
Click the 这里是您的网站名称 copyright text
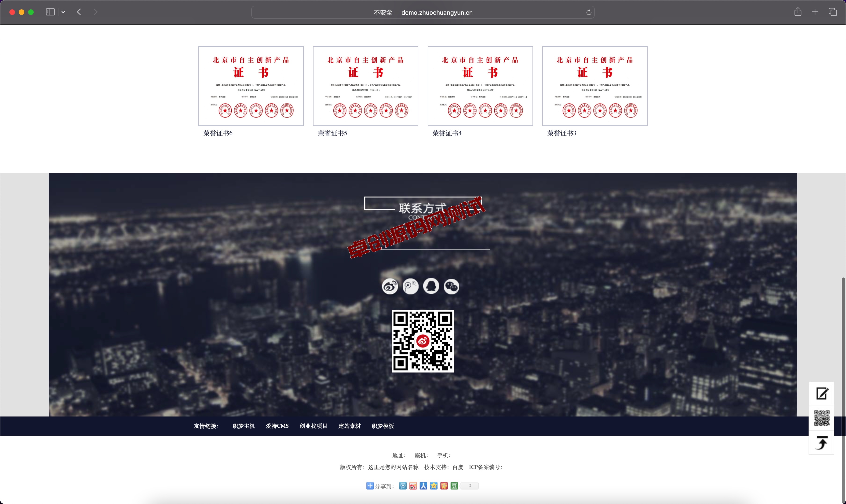[393, 467]
